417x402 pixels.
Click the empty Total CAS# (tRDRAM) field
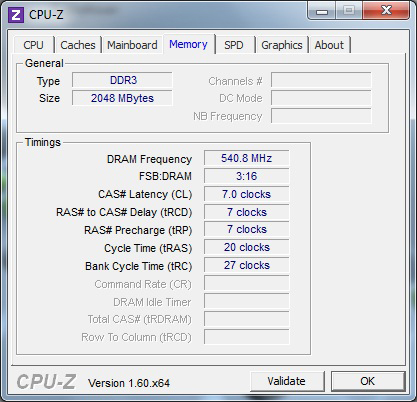247,319
